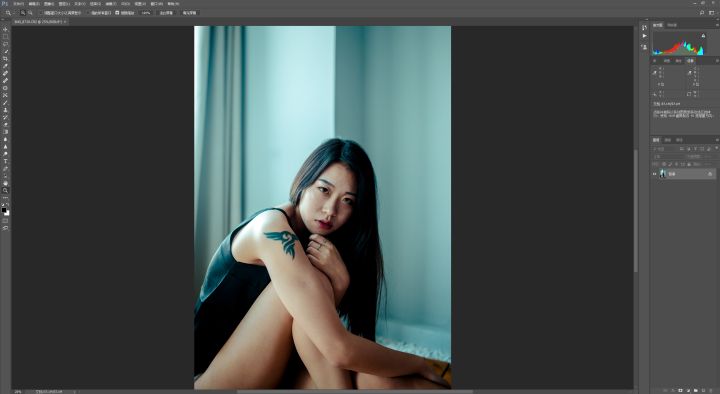Toggle Quick Mask mode

click(x=5, y=220)
